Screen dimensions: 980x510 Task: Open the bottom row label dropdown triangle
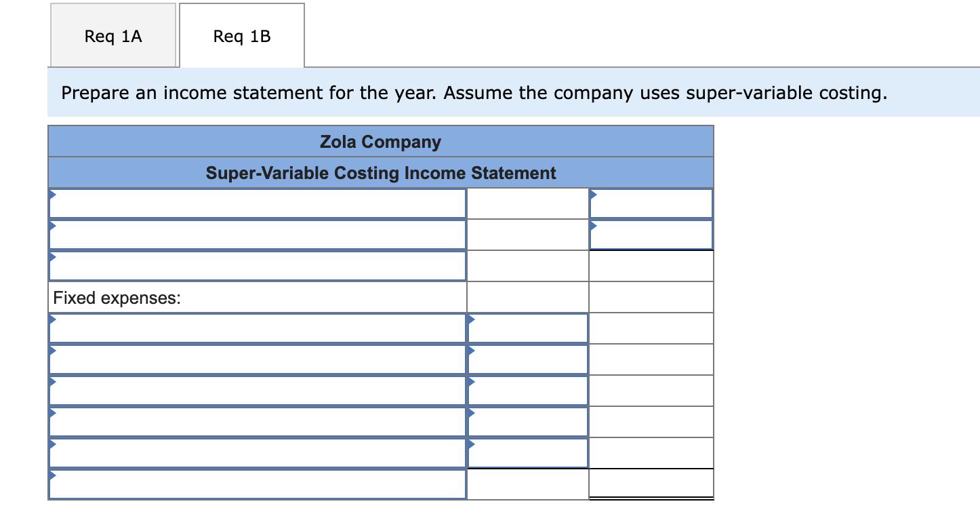(53, 476)
